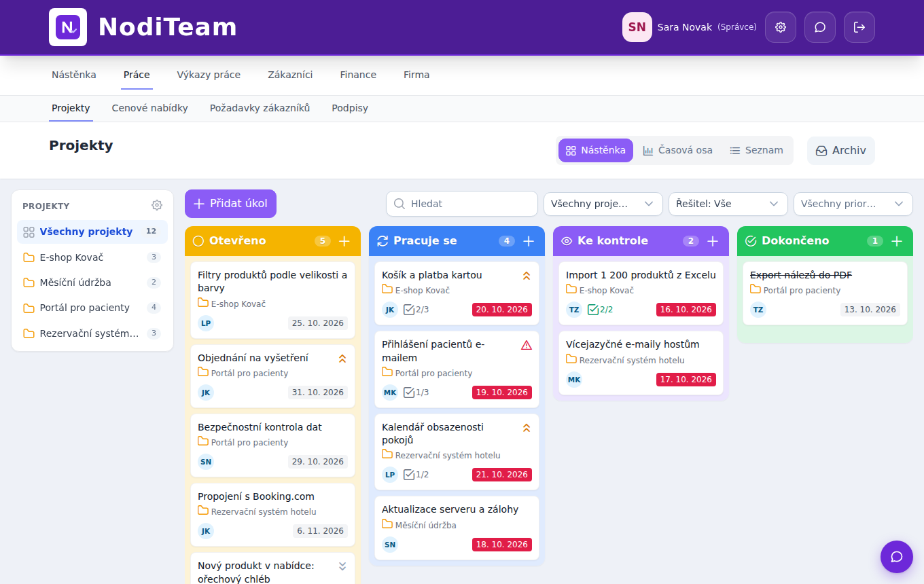This screenshot has width=924, height=584.
Task: Click LP assignee avatar on Filtry produktů card
Action: coord(206,323)
